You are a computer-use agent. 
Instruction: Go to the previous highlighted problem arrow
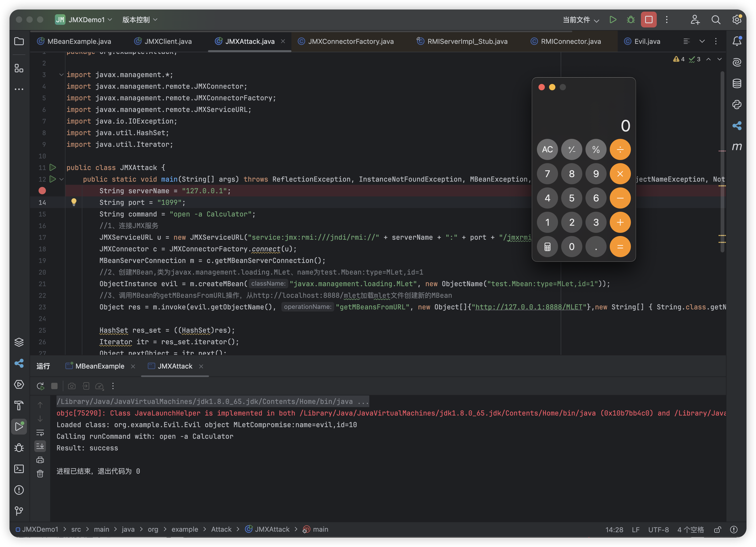[x=709, y=59]
